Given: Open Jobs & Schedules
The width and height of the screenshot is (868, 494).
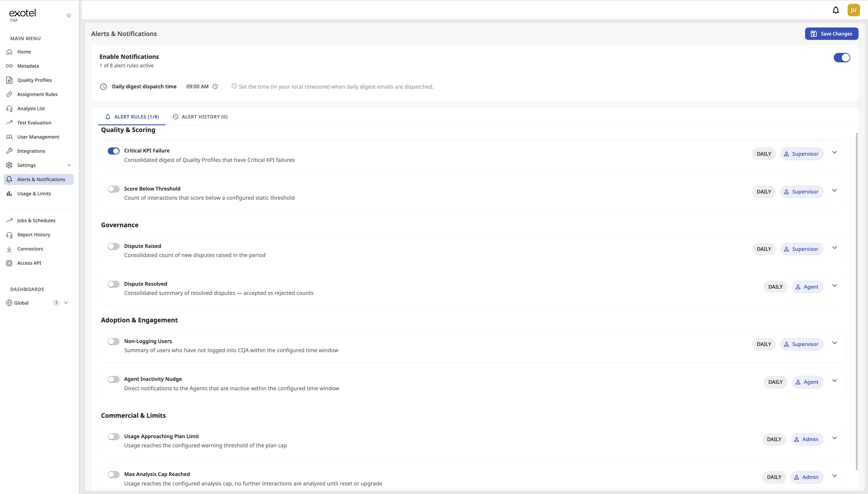Looking at the screenshot, I should pos(39,220).
